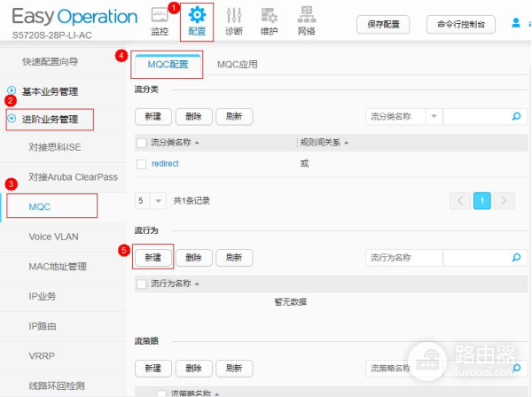532x397 pixels.
Task: Open MAC地址管理 menu item
Action: 58,267
